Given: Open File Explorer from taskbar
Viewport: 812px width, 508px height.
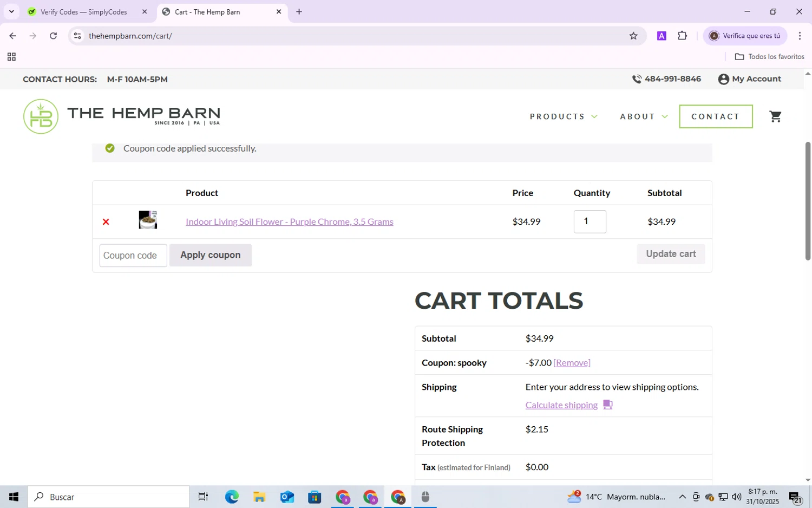Looking at the screenshot, I should coord(259,497).
